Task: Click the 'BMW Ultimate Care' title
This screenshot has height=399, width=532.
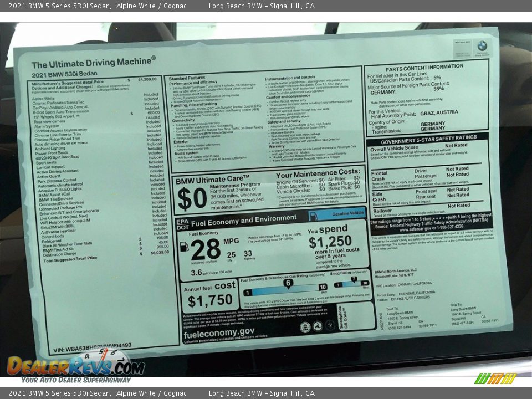Action: (x=213, y=180)
